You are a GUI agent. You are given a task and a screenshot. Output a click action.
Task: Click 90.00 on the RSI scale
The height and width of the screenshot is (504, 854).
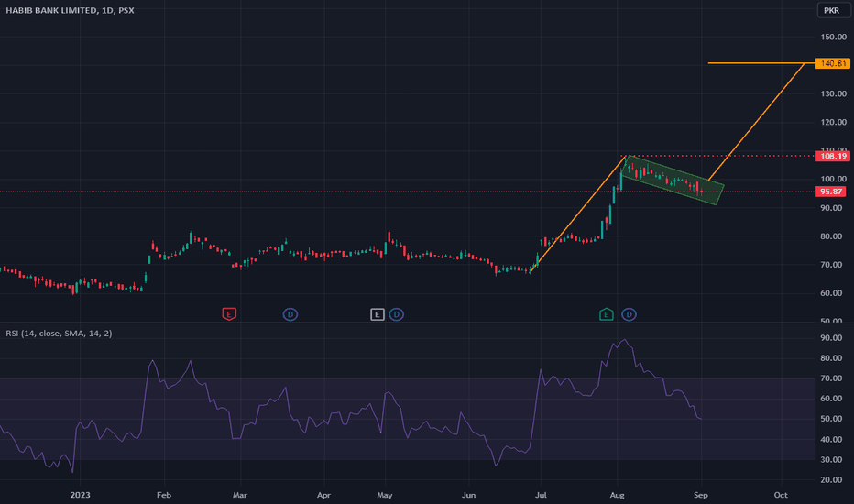[831, 338]
